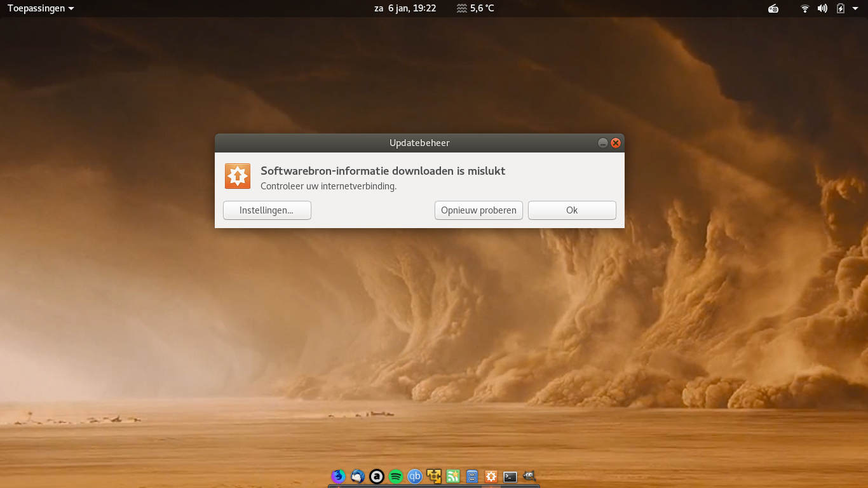Launch GIMP from the dock
This screenshot has width=868, height=488.
pos(529,475)
